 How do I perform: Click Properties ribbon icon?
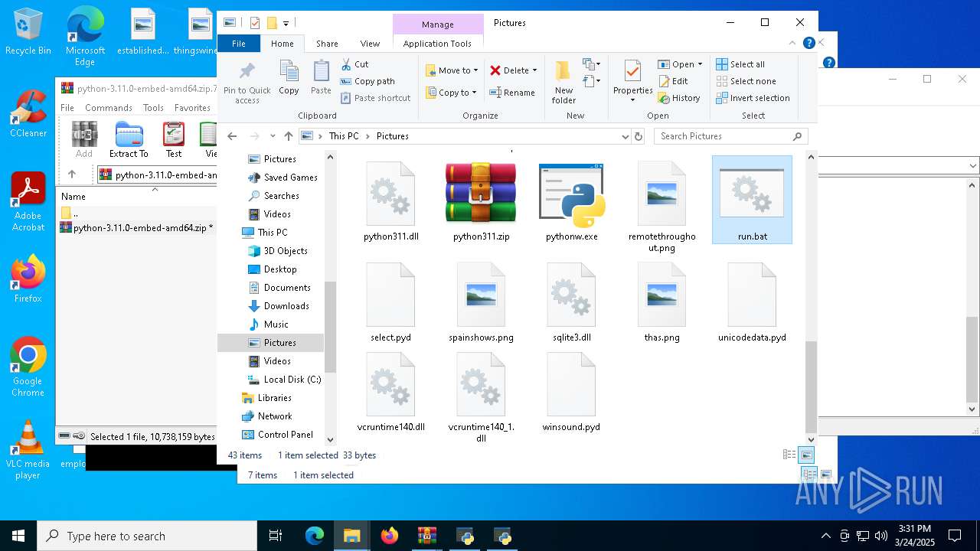[632, 81]
